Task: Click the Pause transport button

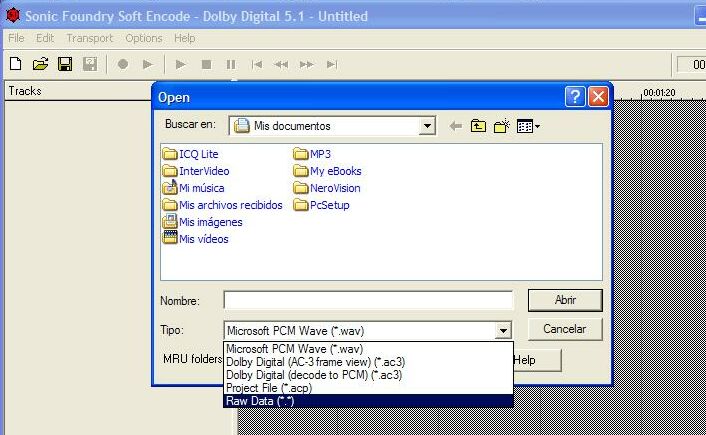Action: 231,64
